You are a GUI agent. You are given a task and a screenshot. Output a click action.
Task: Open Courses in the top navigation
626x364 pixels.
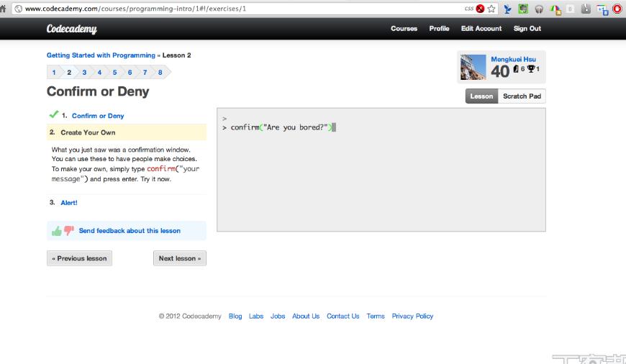(x=404, y=28)
